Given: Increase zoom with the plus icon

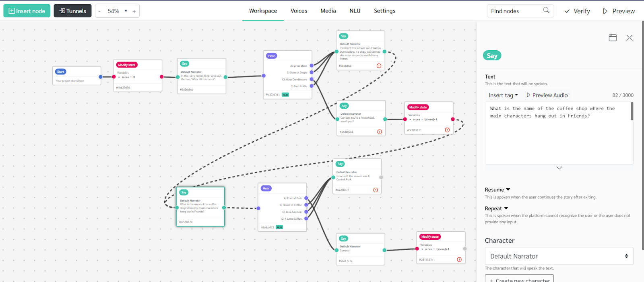Looking at the screenshot, I should pyautogui.click(x=134, y=11).
